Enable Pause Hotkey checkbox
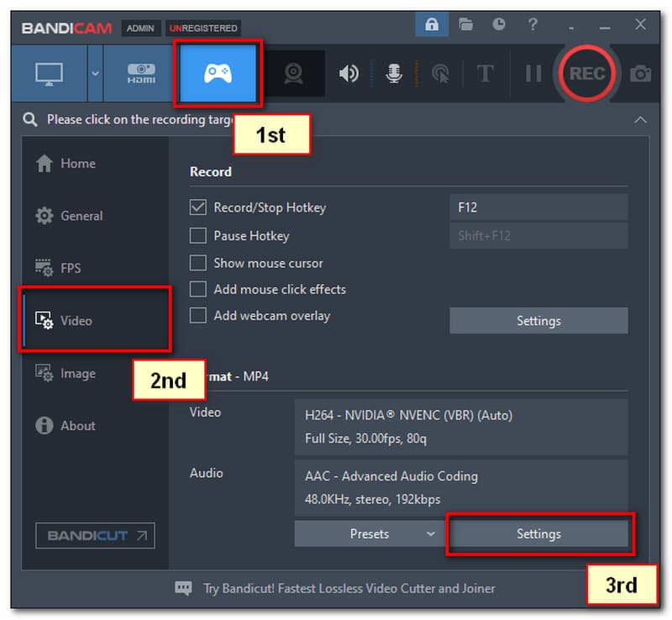 (197, 235)
